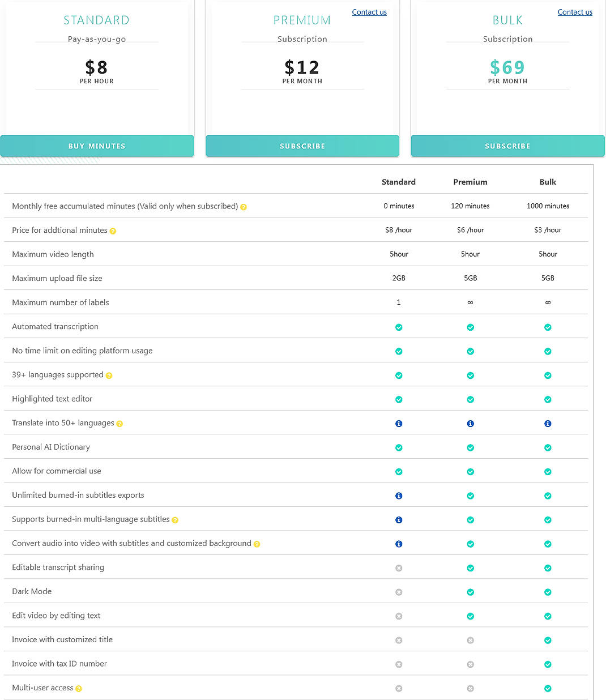Open the Contact us link near Premium

click(369, 12)
